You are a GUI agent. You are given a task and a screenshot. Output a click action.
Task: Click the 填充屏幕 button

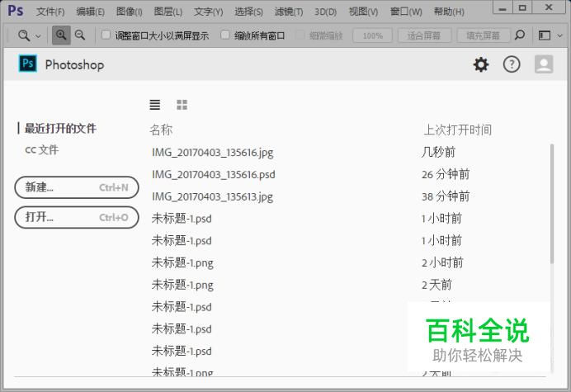coord(483,35)
